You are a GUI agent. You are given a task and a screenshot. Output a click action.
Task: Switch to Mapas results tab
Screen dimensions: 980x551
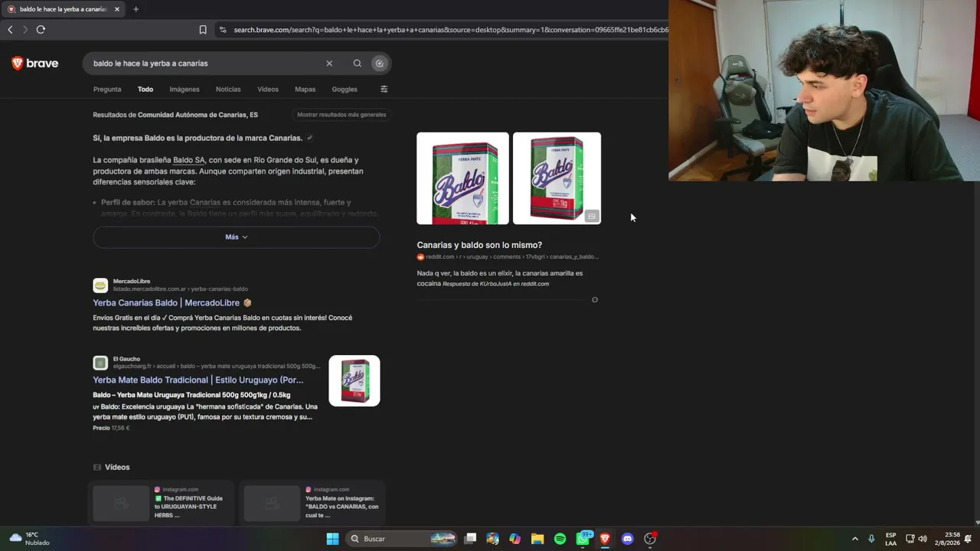305,90
